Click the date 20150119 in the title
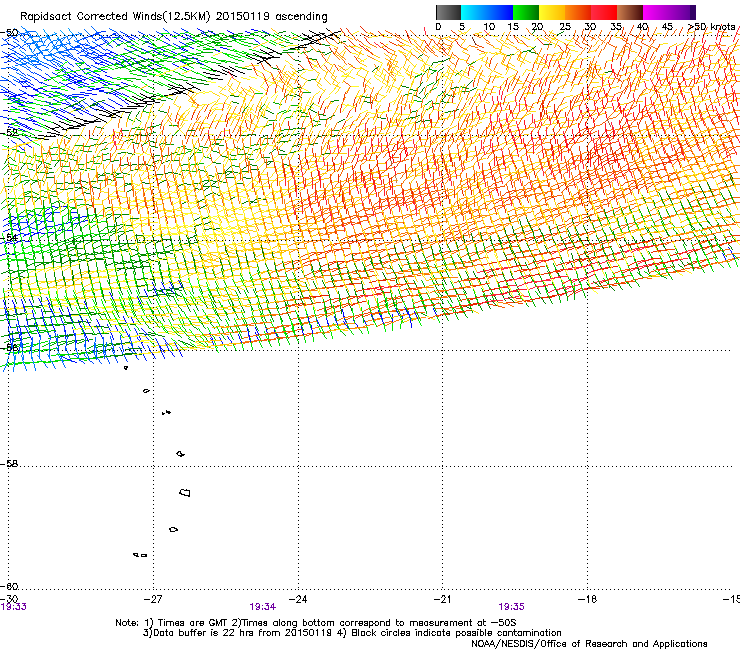Image resolution: width=740 pixels, height=650 pixels. pyautogui.click(x=243, y=17)
